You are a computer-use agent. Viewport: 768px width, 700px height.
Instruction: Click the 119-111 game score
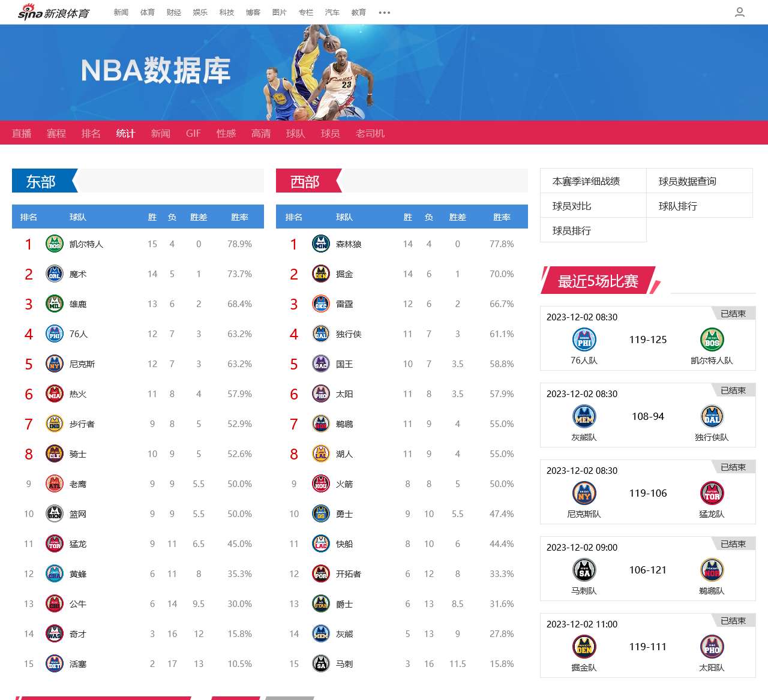click(x=648, y=647)
